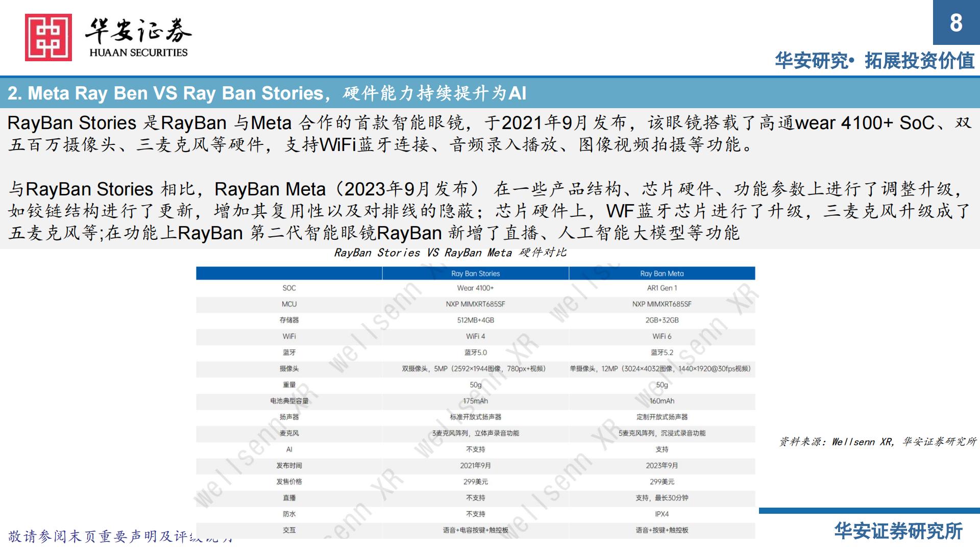Click the '直播' row label
The width and height of the screenshot is (980, 551).
point(289,498)
